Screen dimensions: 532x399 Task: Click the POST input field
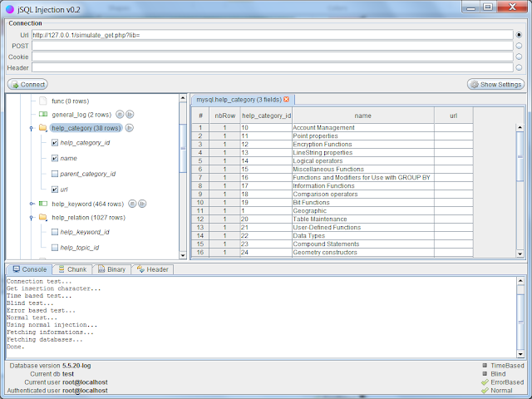coord(273,46)
